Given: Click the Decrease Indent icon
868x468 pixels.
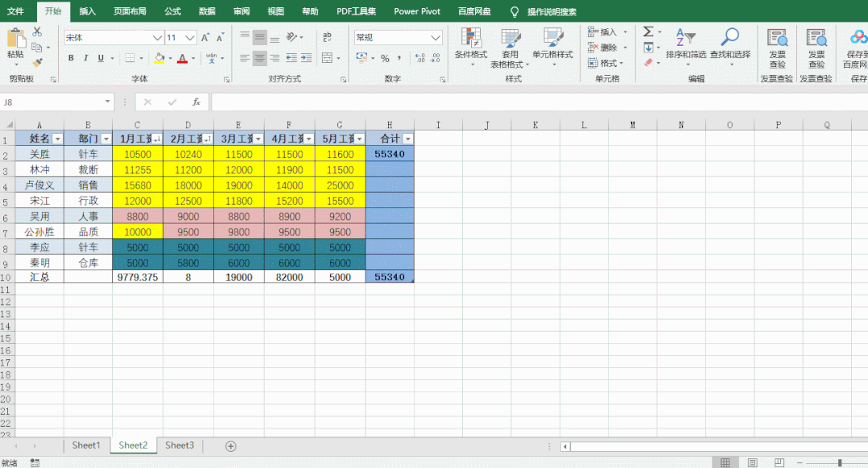Looking at the screenshot, I should [x=291, y=58].
